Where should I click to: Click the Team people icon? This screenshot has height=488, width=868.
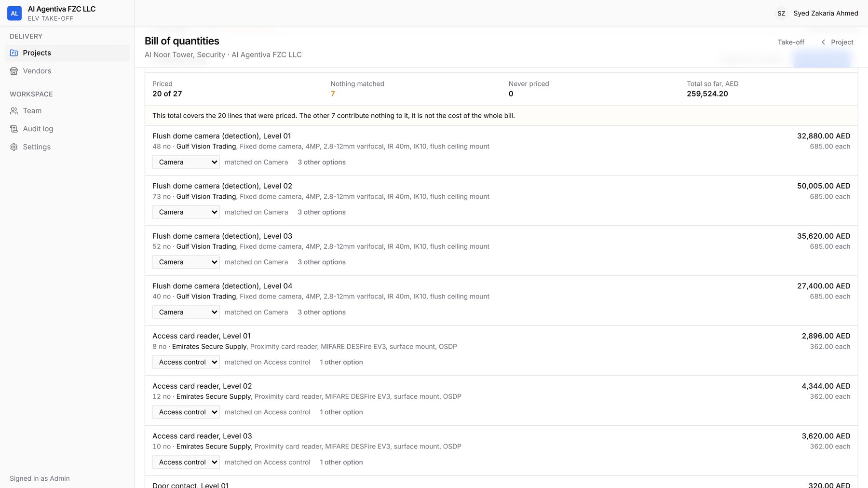[x=14, y=111]
